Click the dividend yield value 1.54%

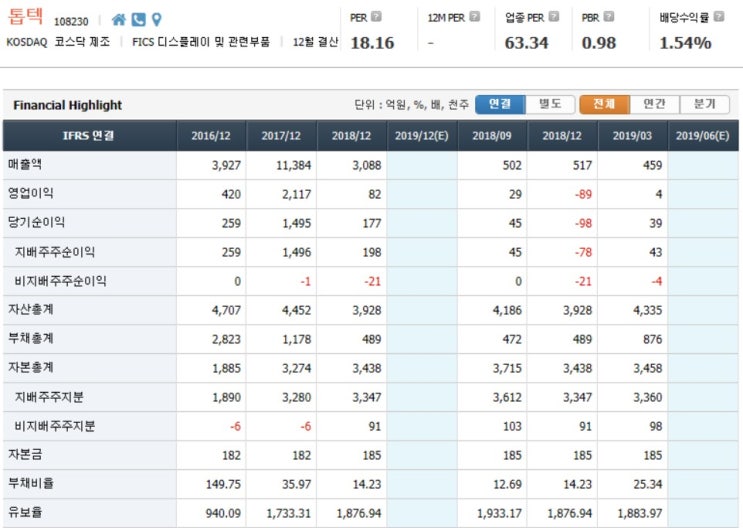click(x=685, y=43)
